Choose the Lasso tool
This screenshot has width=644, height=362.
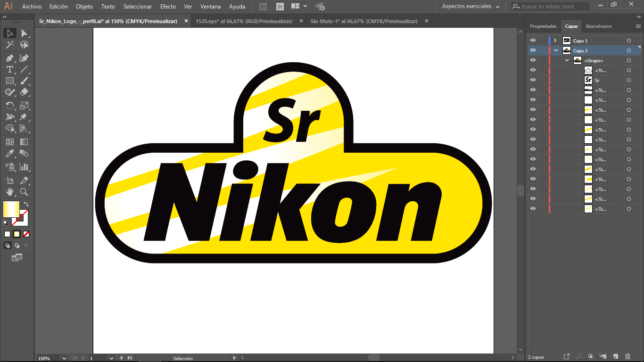(25, 45)
